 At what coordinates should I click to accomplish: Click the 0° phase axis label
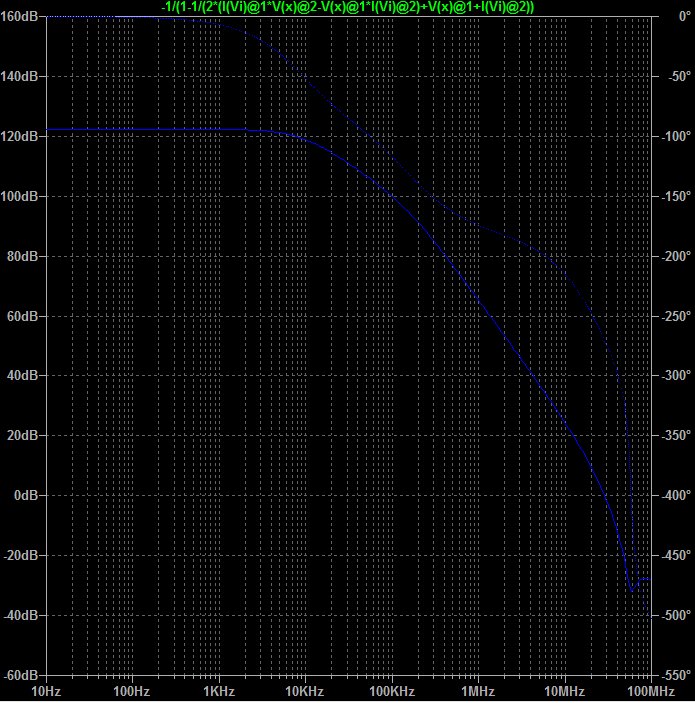click(685, 17)
